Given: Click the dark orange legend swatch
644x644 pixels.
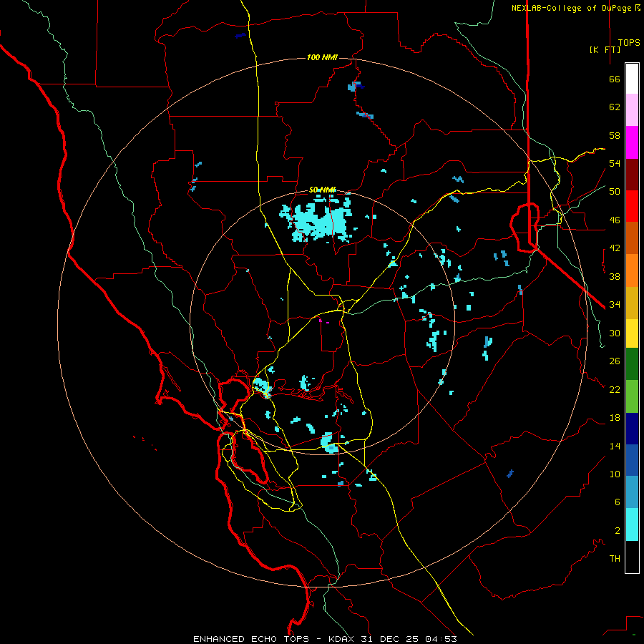Looking at the screenshot, I should 632,238.
